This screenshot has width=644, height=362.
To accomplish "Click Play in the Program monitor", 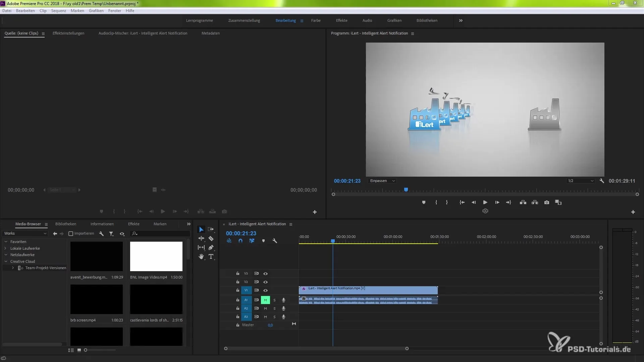I will (485, 202).
